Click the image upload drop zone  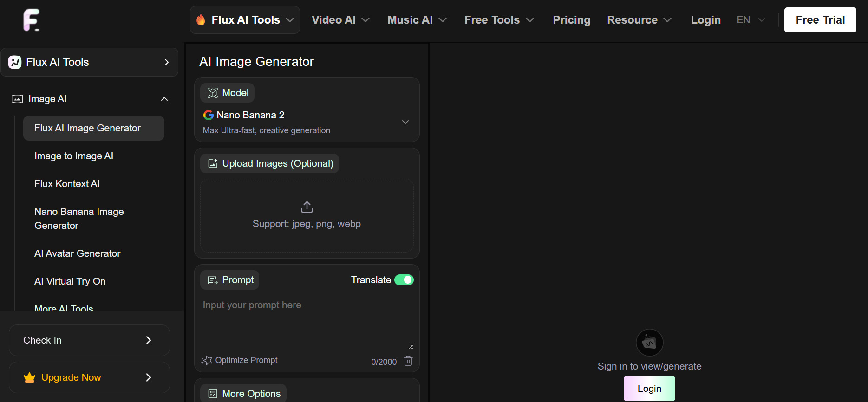(x=307, y=216)
